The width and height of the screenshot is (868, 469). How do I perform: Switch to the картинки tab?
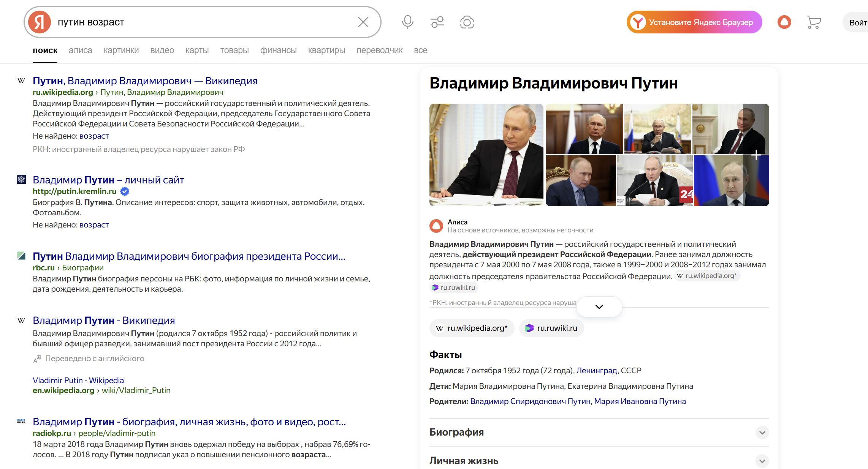121,51
